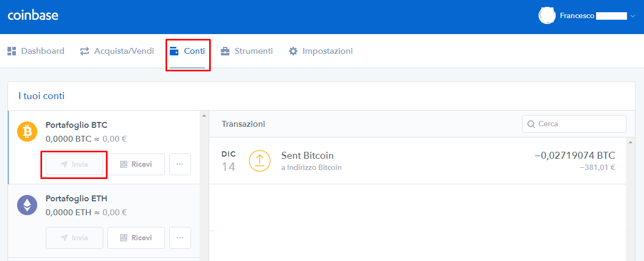Click the user profile avatar

[547, 16]
